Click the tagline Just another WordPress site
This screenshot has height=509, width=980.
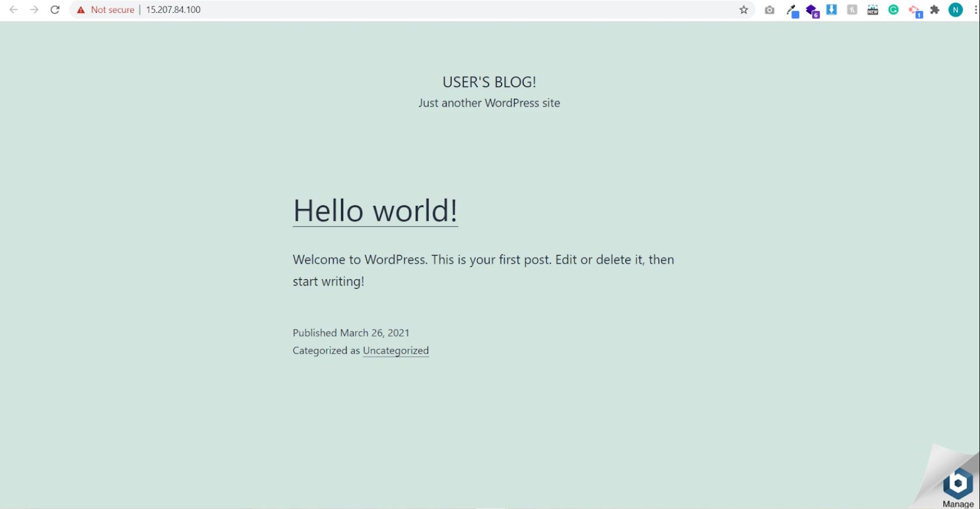tap(489, 103)
